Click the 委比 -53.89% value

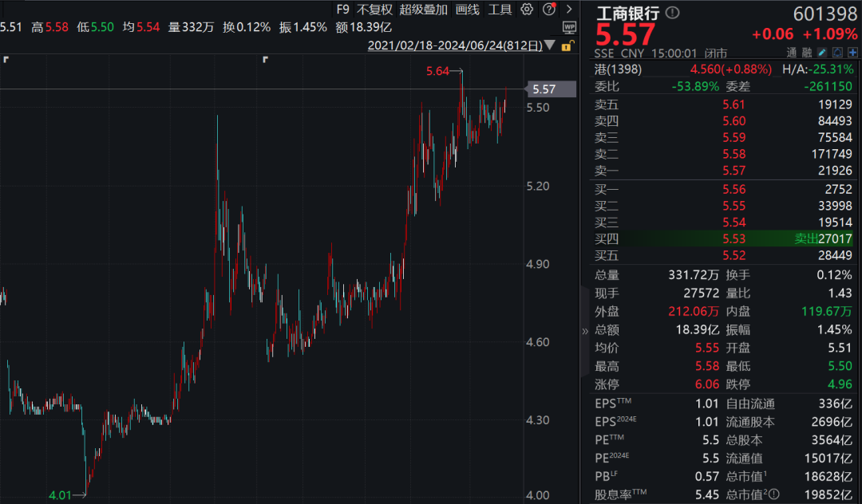tap(695, 86)
